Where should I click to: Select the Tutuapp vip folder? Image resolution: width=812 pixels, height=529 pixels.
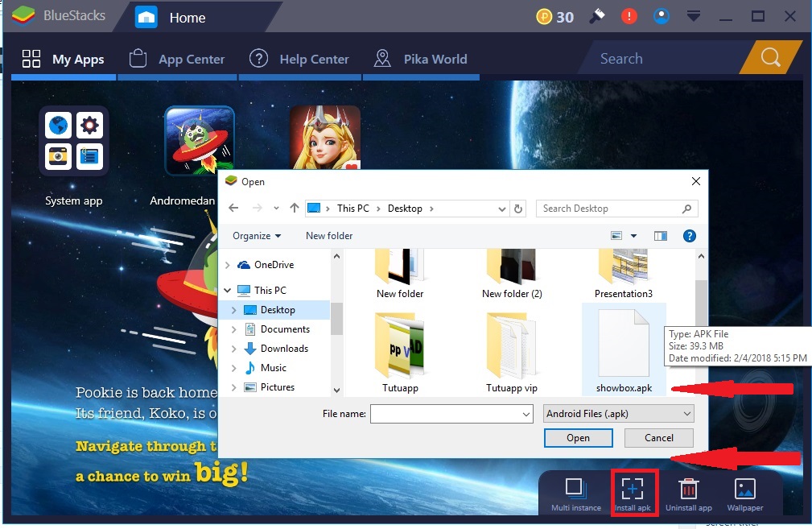click(x=512, y=353)
